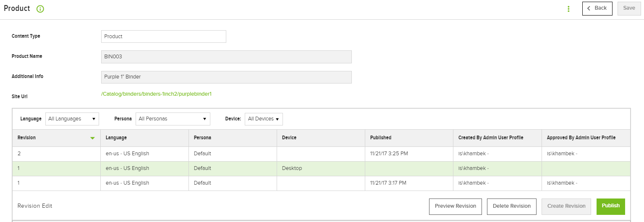Select revision 2 row in table

[x=321, y=154]
